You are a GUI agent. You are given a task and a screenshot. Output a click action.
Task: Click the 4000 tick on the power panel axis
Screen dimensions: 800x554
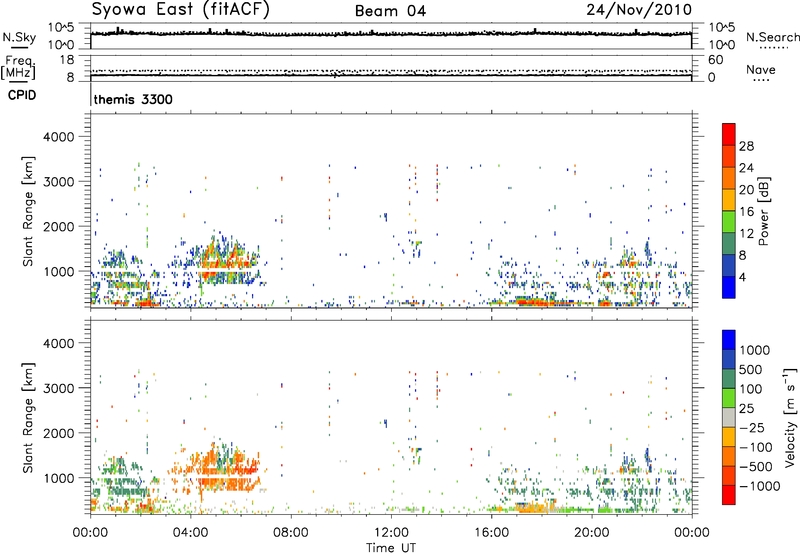(x=59, y=137)
